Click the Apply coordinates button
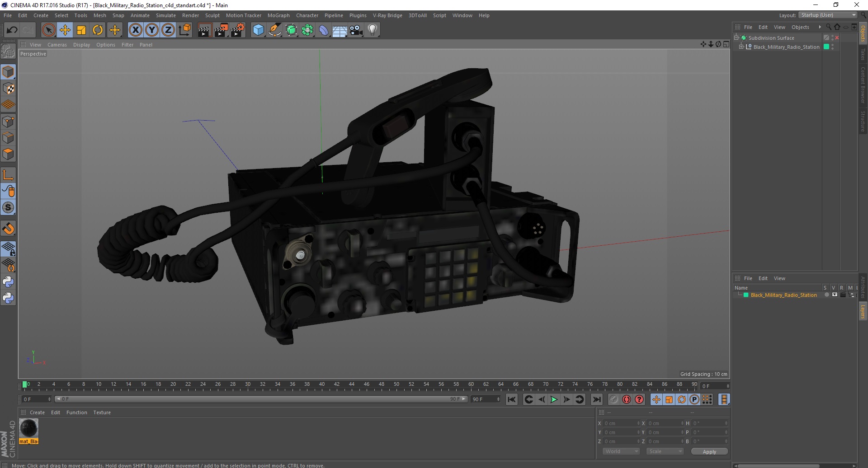The image size is (868, 468). click(x=709, y=452)
